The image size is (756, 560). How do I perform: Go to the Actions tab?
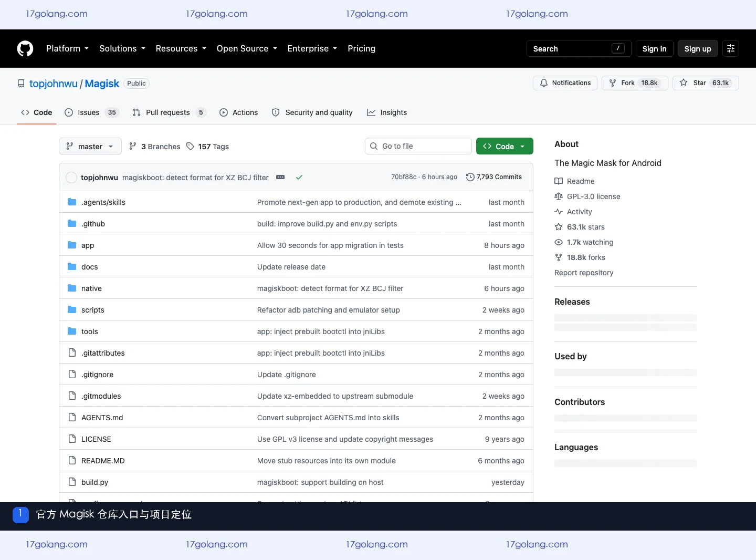pos(239,112)
